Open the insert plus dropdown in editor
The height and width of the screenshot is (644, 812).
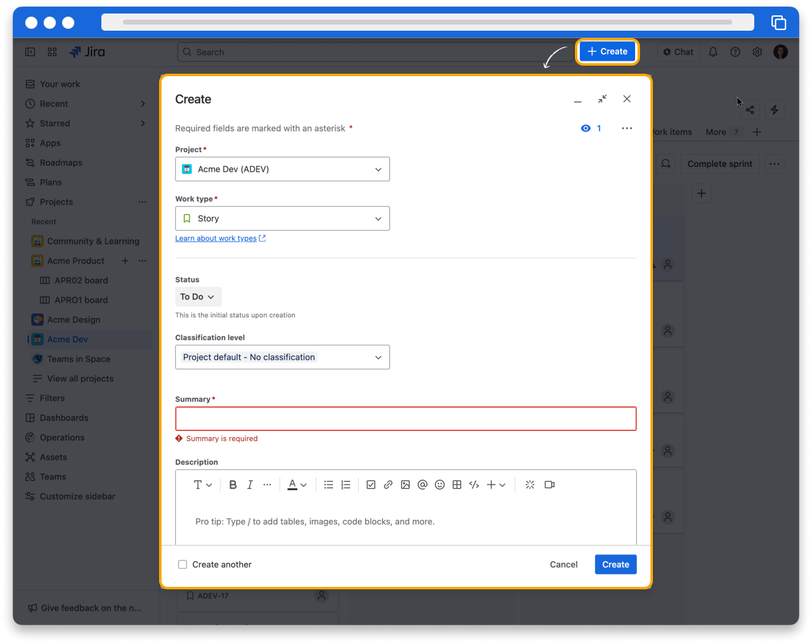coord(496,485)
